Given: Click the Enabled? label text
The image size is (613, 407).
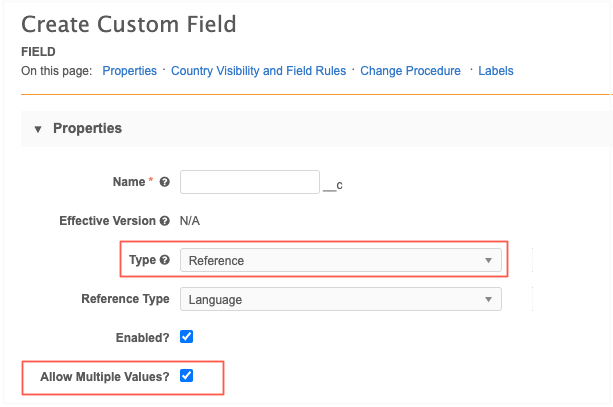Looking at the screenshot, I should 143,338.
